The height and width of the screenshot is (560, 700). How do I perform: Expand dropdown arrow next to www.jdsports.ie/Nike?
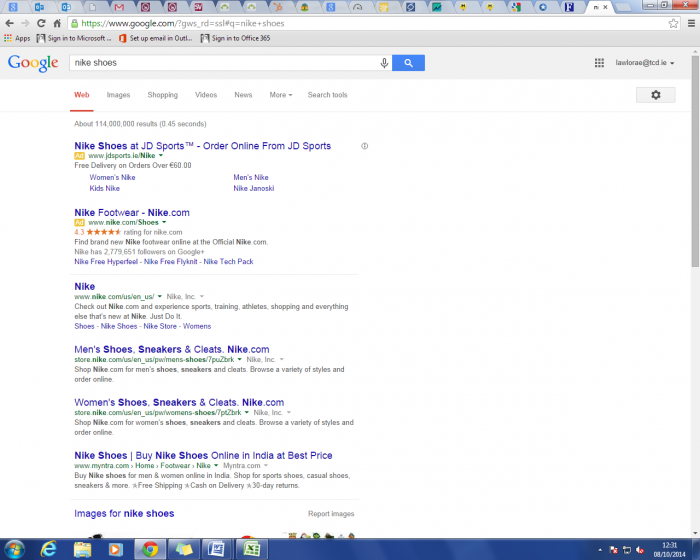[x=161, y=155]
